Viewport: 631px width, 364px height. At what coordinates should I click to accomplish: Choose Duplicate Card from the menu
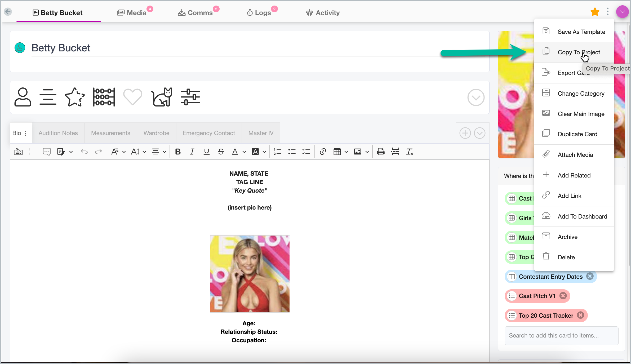click(577, 134)
